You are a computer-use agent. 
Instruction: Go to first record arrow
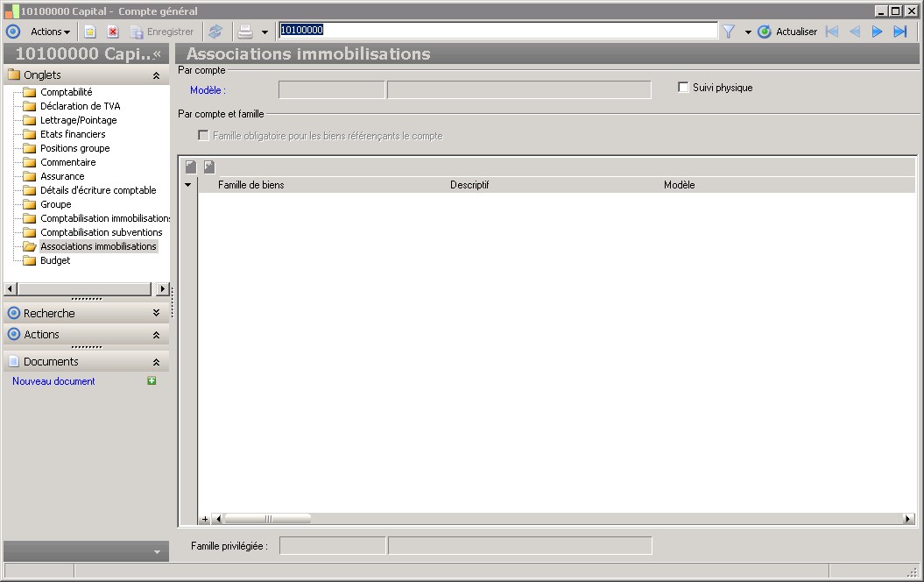point(832,32)
